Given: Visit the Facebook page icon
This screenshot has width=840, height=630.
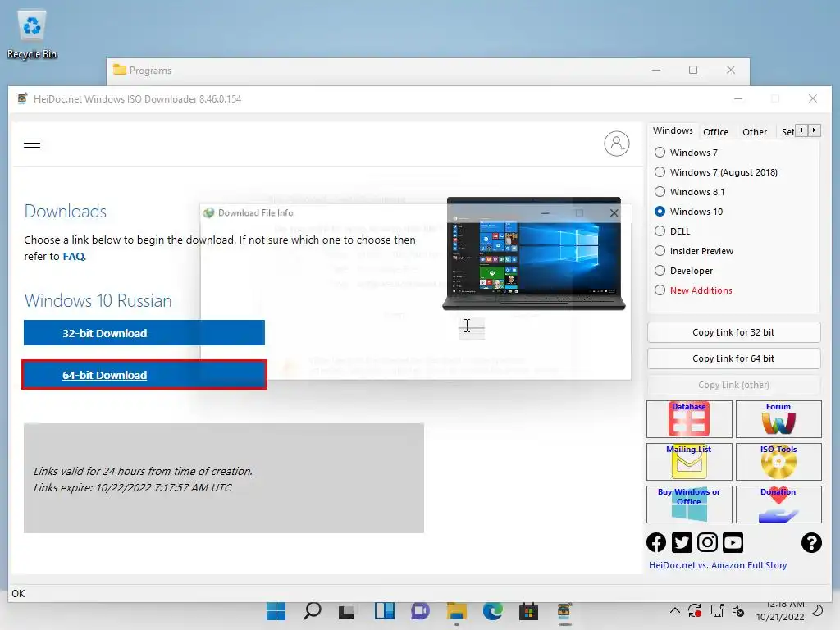Looking at the screenshot, I should pos(656,543).
